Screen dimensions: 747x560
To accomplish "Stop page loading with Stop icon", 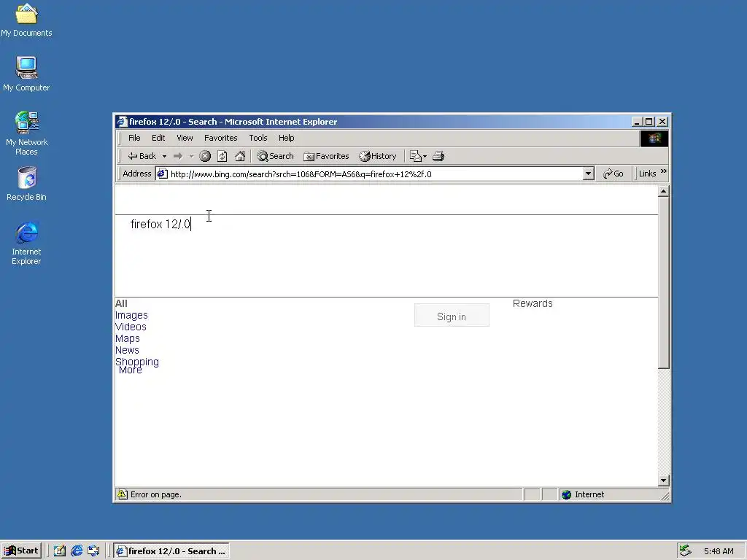I will coord(205,156).
